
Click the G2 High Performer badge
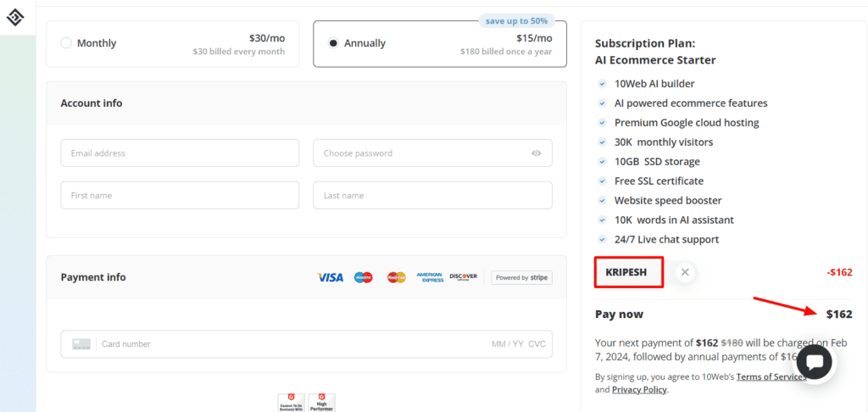[321, 403]
